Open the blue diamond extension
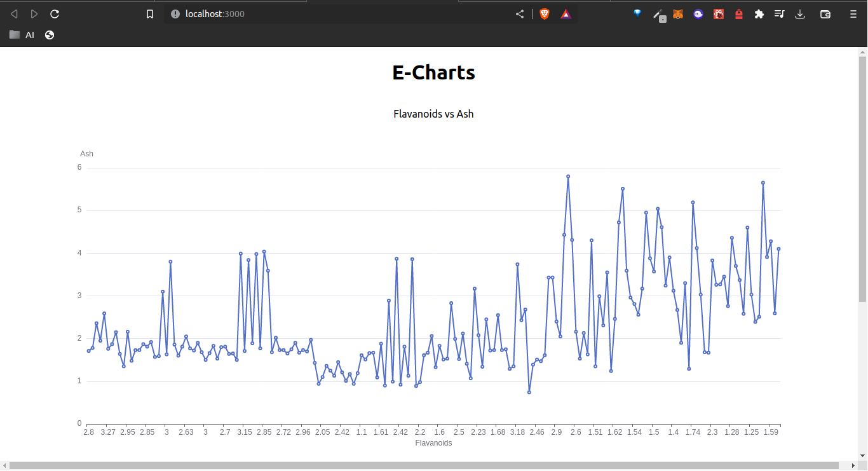 [x=637, y=13]
